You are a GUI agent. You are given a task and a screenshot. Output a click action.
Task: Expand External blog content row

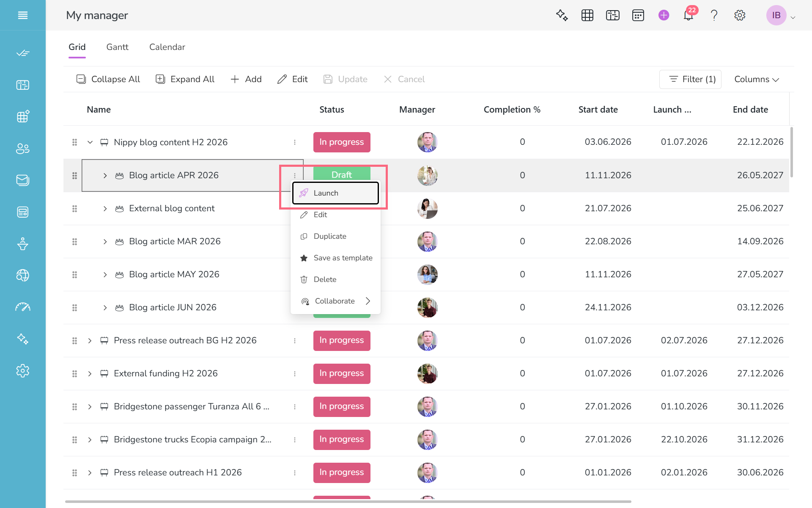[105, 209]
